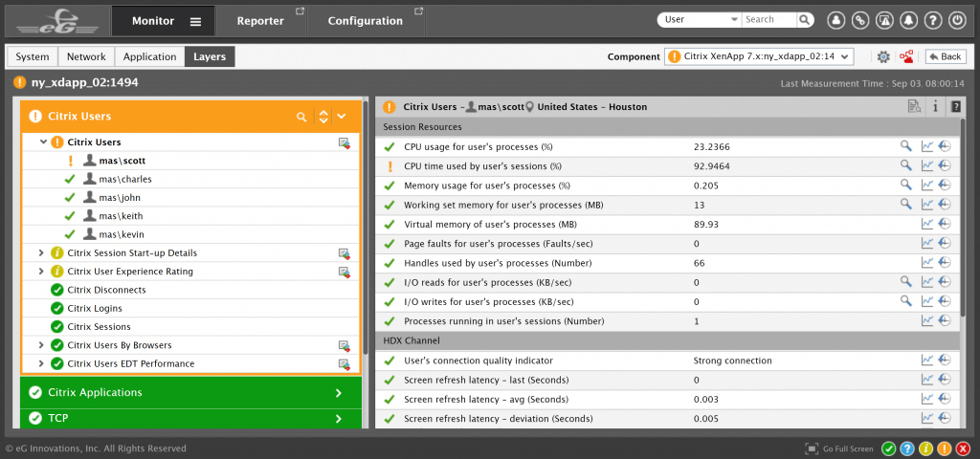Image resolution: width=980 pixels, height=459 pixels.
Task: Click up-down arrows in Citrix Users header
Action: (323, 116)
